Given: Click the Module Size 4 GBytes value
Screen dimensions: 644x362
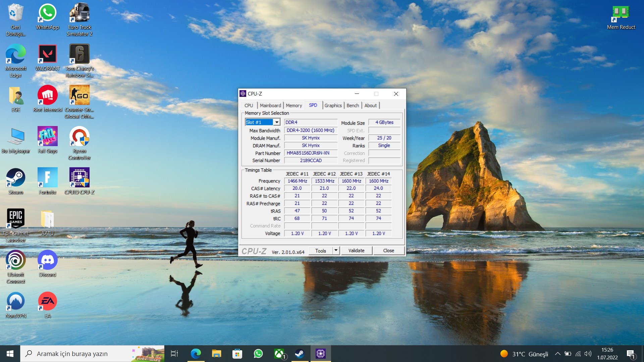Looking at the screenshot, I should point(384,122).
